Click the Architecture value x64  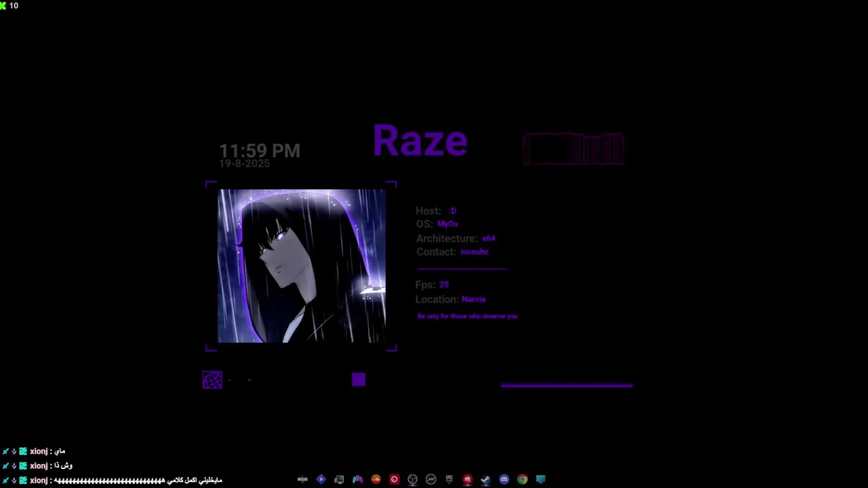(488, 239)
